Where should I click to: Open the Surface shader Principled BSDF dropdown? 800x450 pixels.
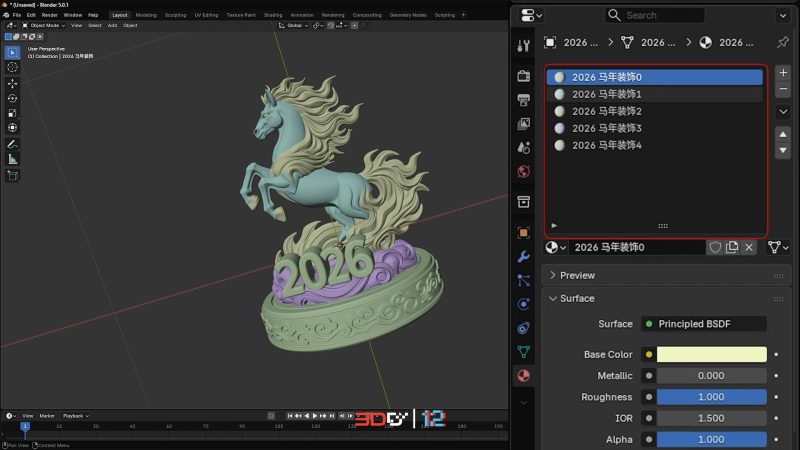[704, 324]
